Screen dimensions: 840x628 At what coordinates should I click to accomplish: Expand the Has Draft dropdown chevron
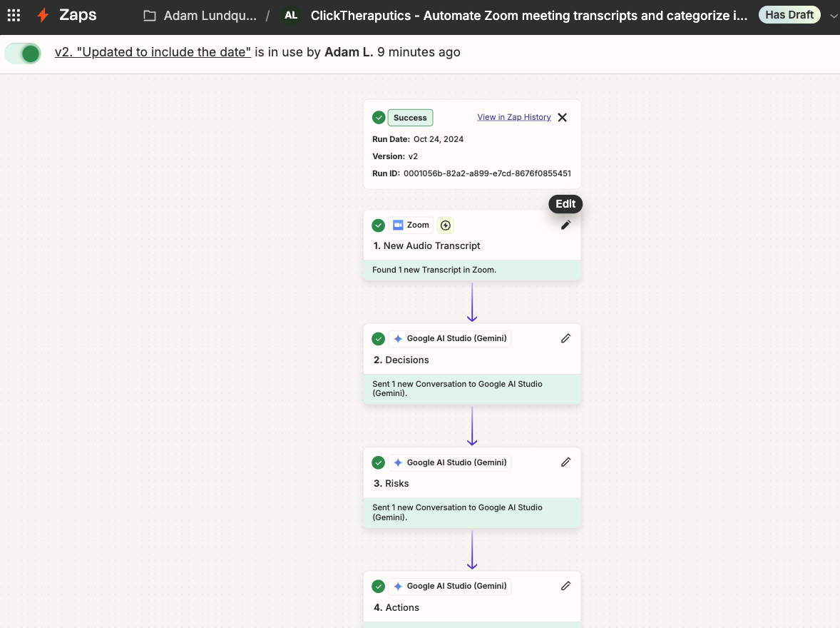(x=833, y=16)
